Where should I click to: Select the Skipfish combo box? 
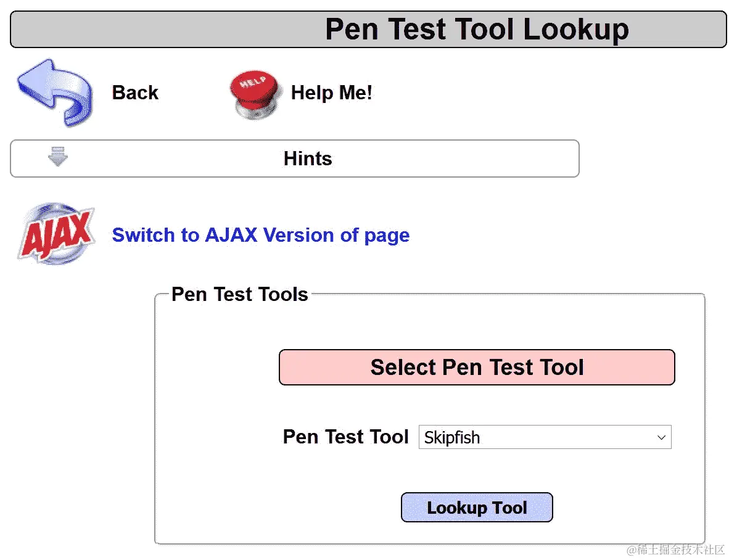coord(545,437)
